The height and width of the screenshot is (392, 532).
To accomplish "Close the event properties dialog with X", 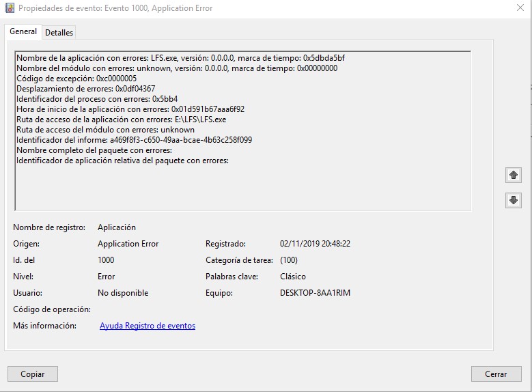I will 520,8.
